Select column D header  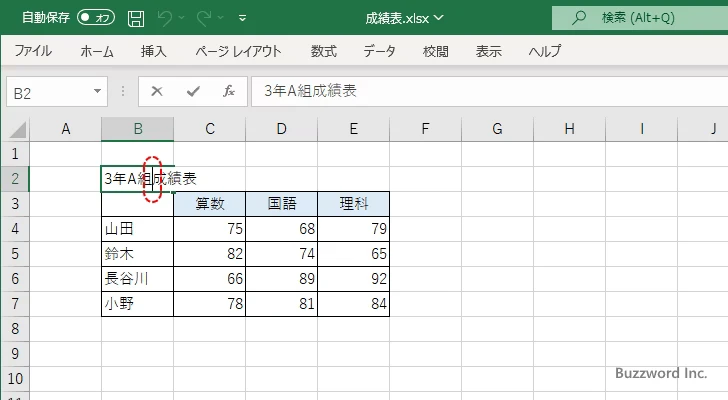pos(282,129)
